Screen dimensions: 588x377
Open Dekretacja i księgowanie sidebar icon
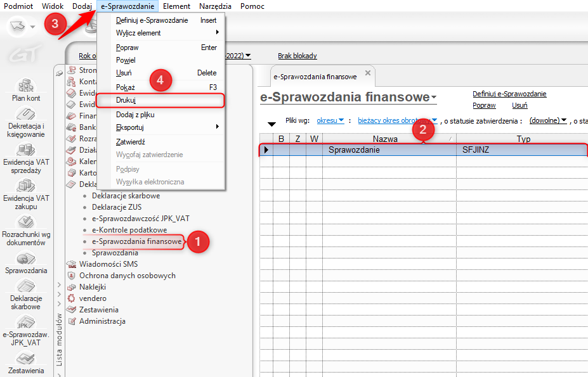point(25,113)
